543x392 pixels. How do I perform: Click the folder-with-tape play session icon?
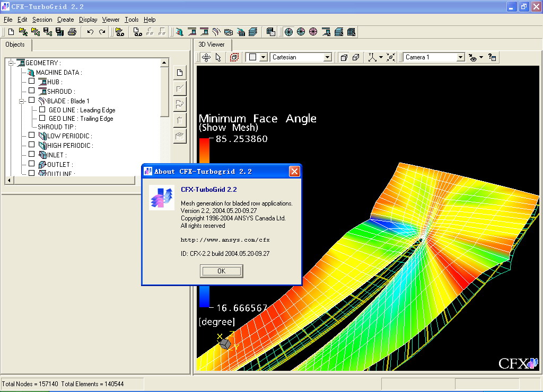120,32
